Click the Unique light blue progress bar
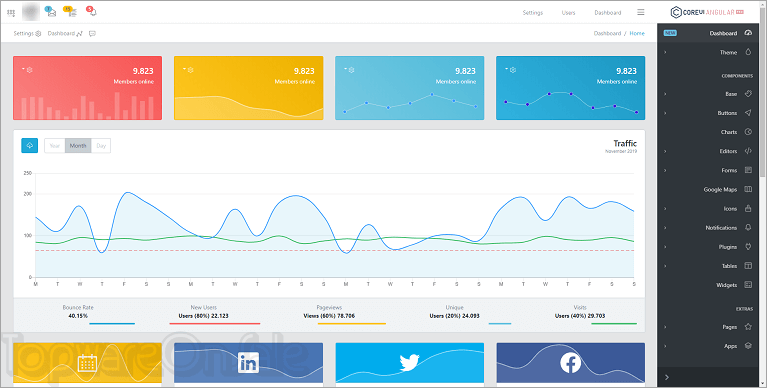Image resolution: width=767 pixels, height=388 pixels. click(x=500, y=323)
